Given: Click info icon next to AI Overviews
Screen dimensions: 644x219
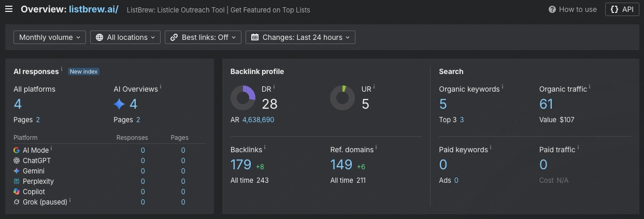Looking at the screenshot, I should (161, 87).
